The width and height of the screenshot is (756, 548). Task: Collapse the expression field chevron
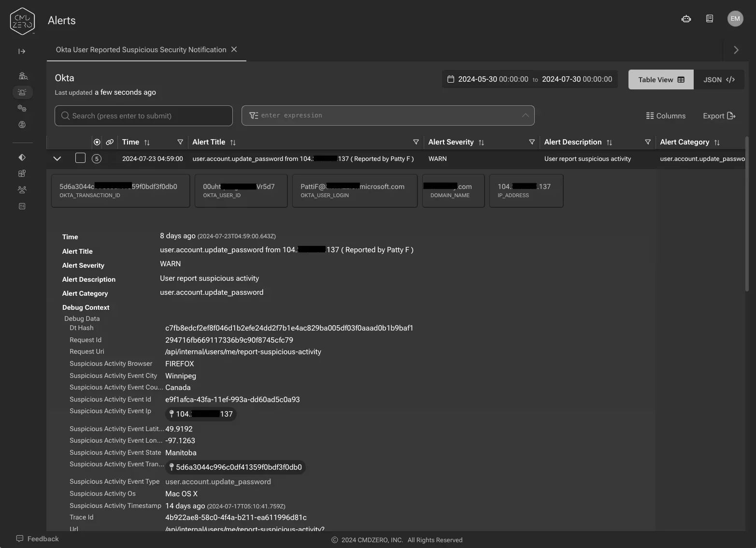[x=525, y=115]
